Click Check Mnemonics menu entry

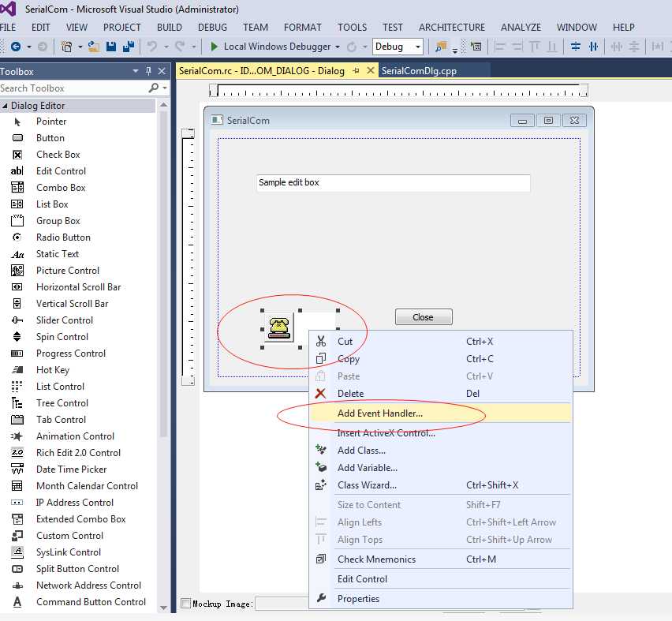(441, 559)
